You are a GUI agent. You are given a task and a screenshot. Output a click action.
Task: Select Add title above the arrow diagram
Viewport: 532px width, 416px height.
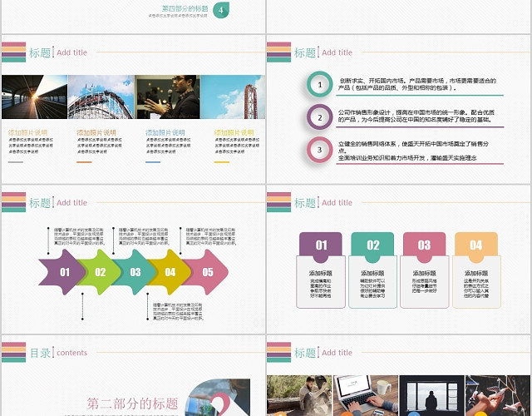[x=72, y=203]
